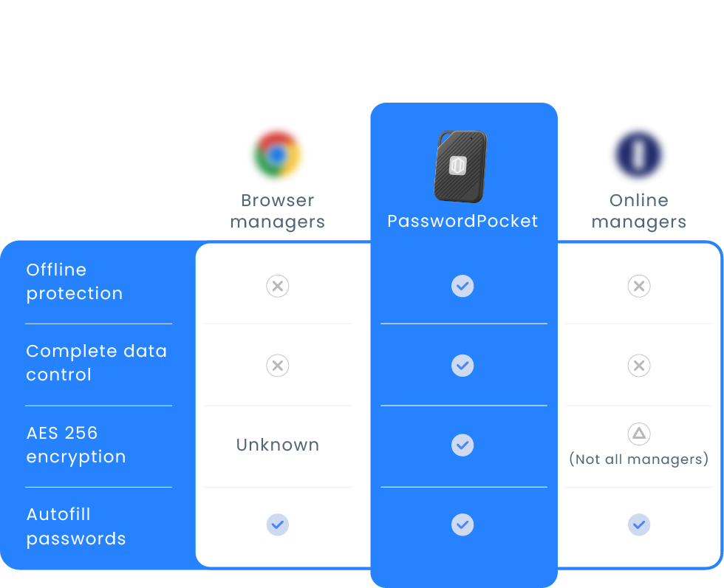The height and width of the screenshot is (588, 724).
Task: Click PasswordPocket's Offline protection checkmark
Action: pos(462,286)
